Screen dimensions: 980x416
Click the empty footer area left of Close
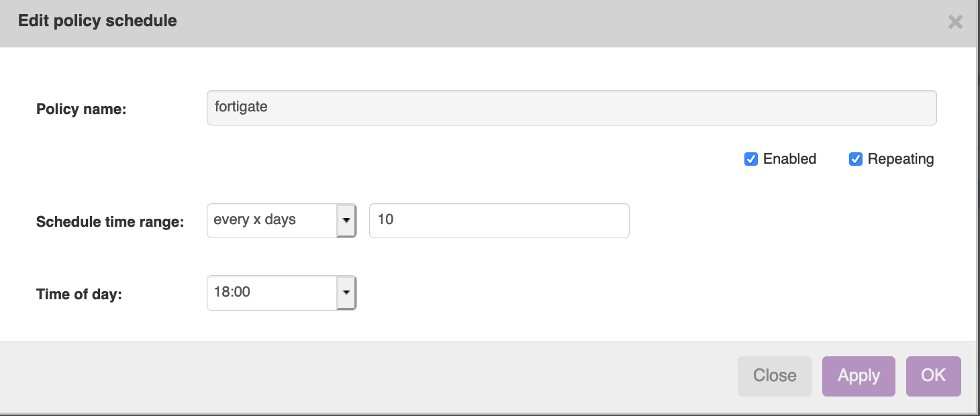click(369, 376)
